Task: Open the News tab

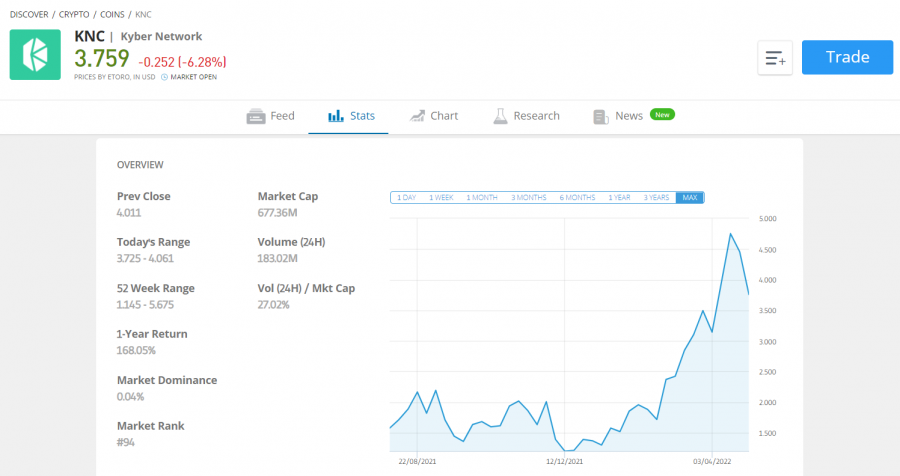Action: 634,116
